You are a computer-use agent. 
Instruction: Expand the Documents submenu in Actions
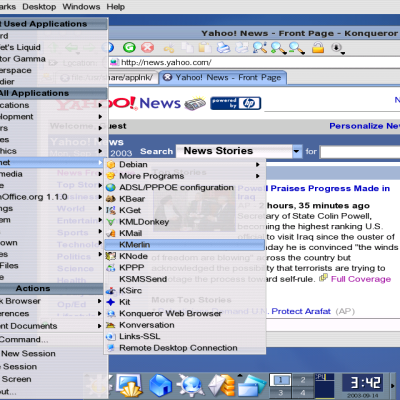(52, 326)
